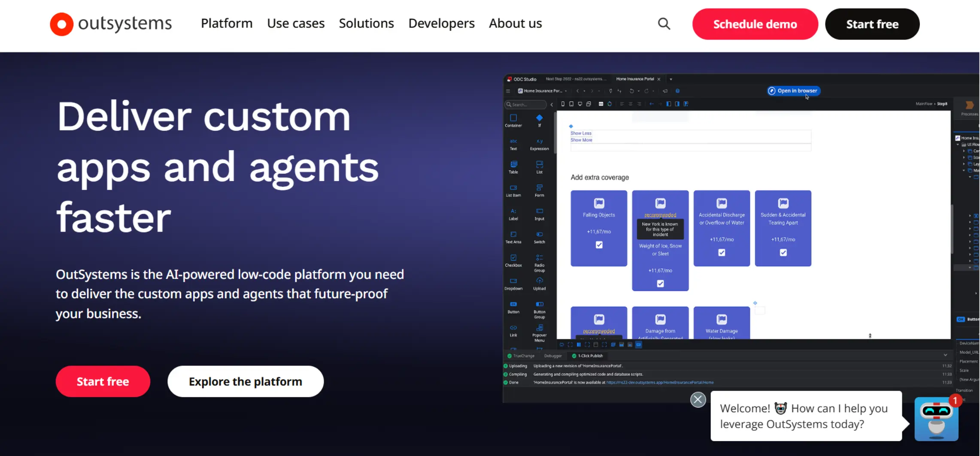
Task: Switch to the Home Insurance Portal tab
Action: pyautogui.click(x=635, y=79)
